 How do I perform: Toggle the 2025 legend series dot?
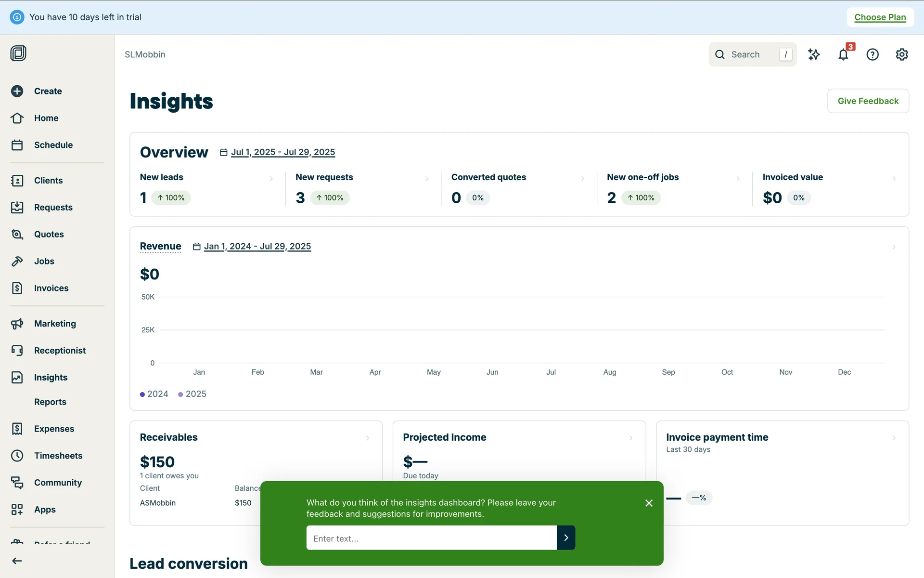tap(181, 394)
